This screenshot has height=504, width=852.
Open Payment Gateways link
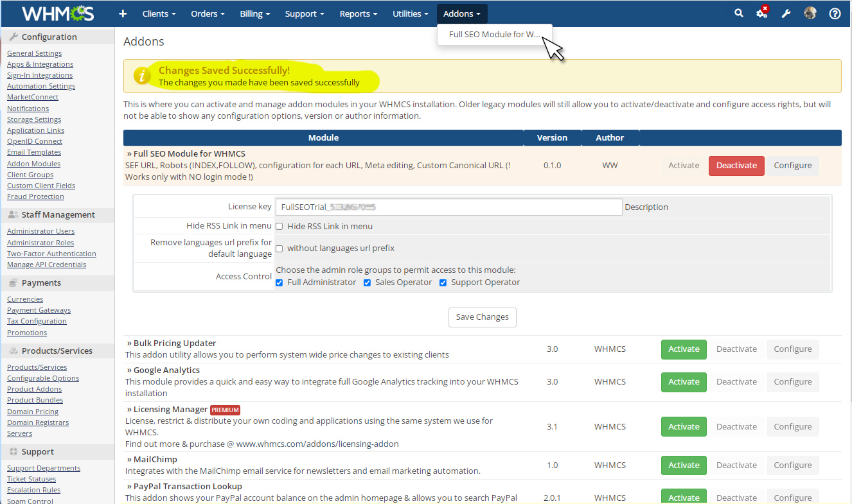[x=39, y=310]
